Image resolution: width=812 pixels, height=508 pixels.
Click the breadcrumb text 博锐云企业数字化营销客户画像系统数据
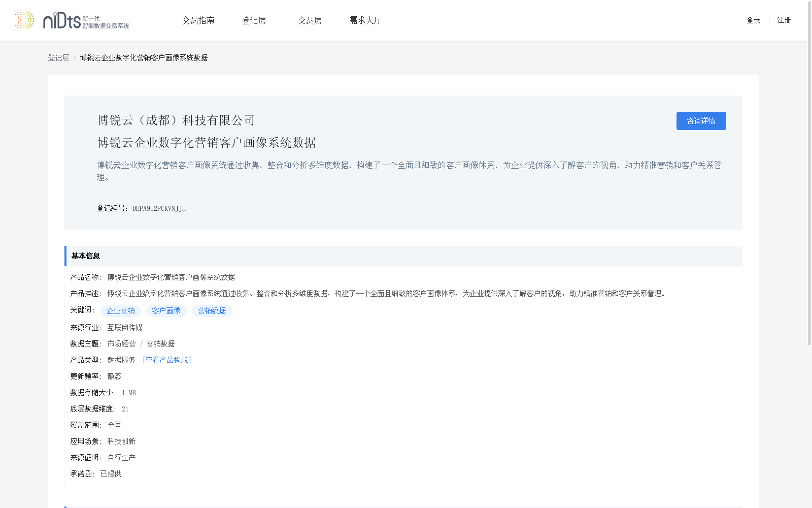(144, 58)
